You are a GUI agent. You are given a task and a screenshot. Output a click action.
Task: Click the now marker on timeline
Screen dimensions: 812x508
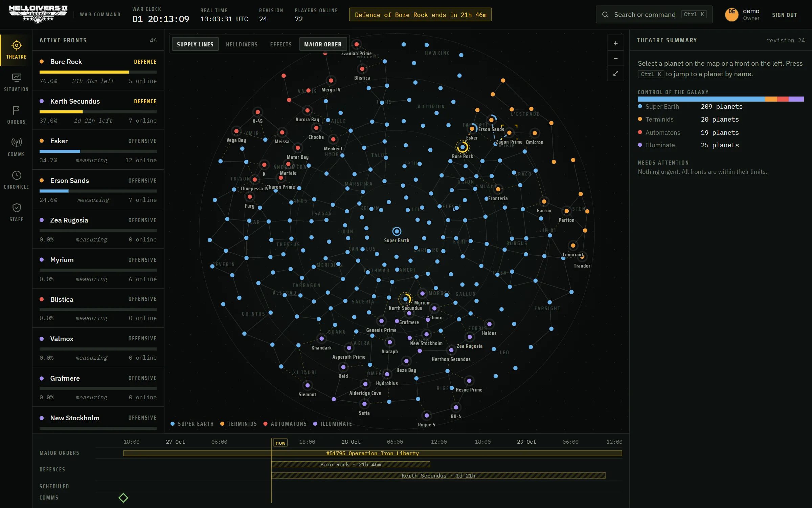point(280,443)
